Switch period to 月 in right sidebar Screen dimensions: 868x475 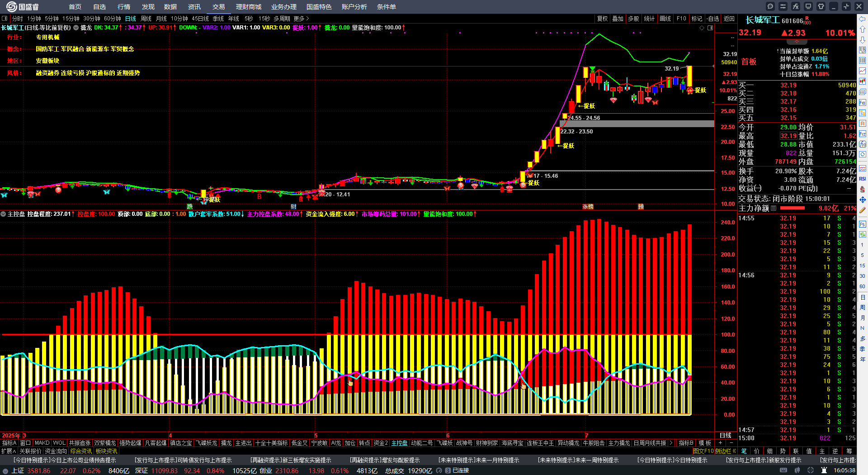point(863,318)
